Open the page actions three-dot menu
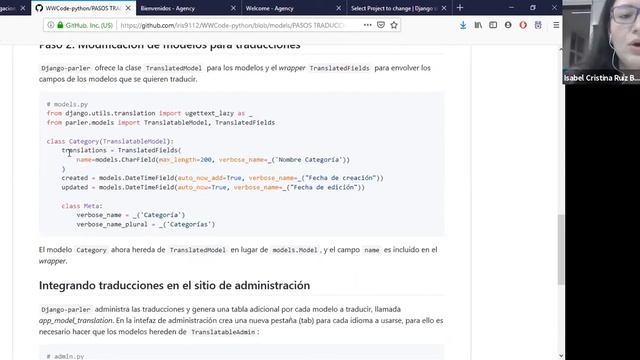 click(367, 25)
